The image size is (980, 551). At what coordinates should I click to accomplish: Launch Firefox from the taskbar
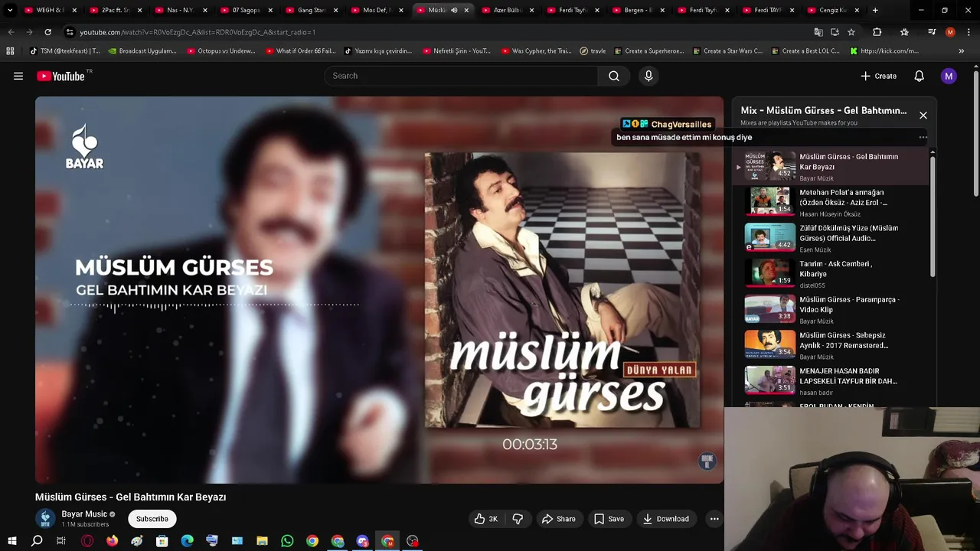(x=113, y=541)
